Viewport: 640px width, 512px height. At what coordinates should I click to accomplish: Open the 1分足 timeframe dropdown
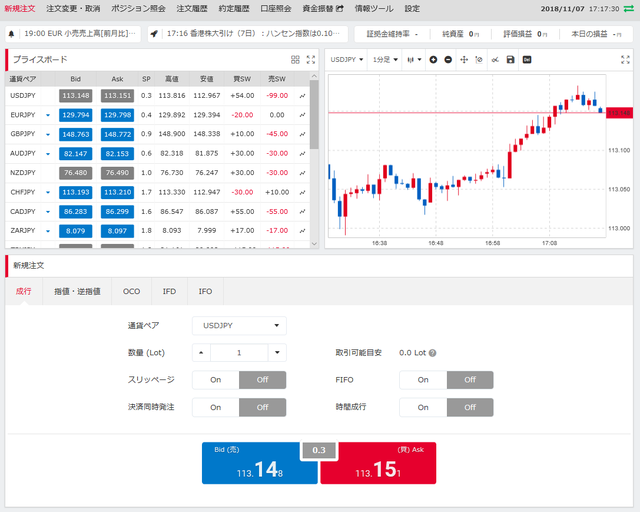click(x=384, y=60)
